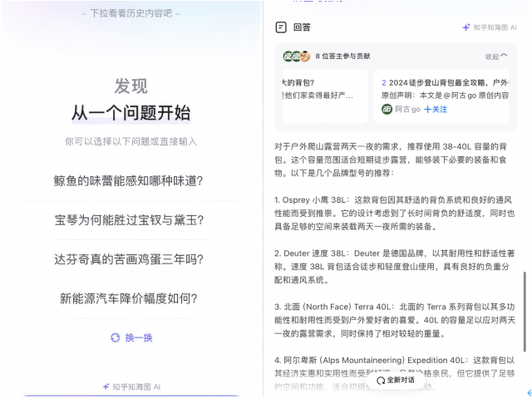
Task: Click 原创声明 line in source card
Action: tap(445, 96)
